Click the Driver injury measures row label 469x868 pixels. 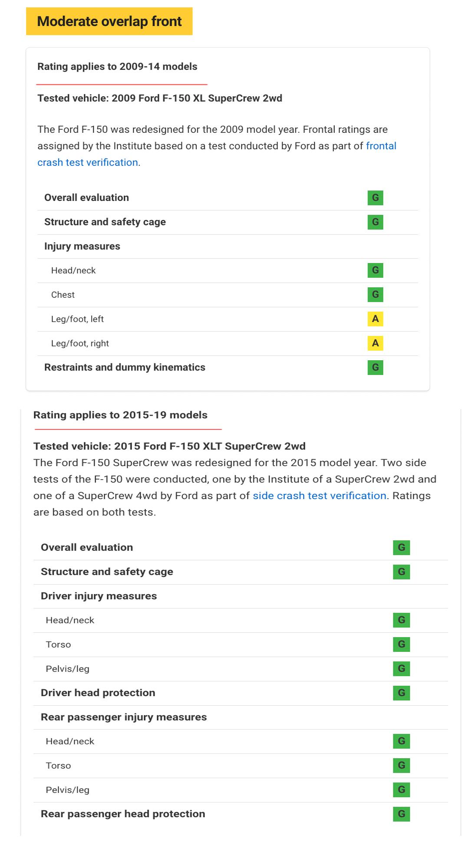(99, 596)
